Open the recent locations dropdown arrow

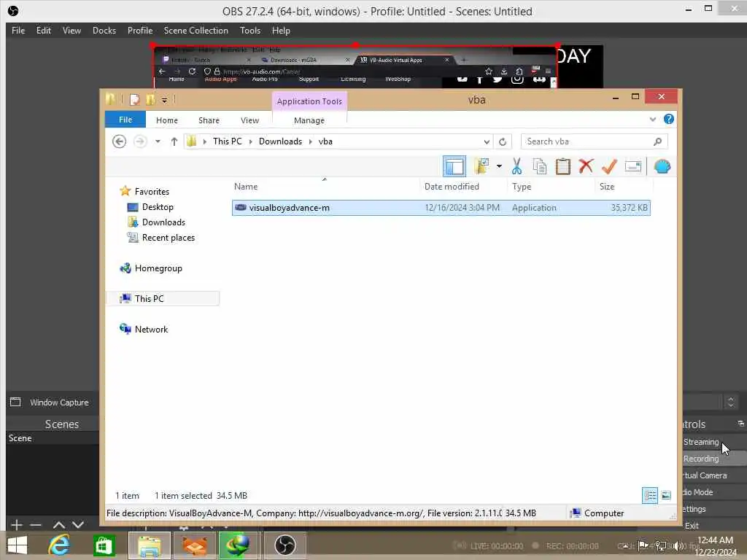158,141
